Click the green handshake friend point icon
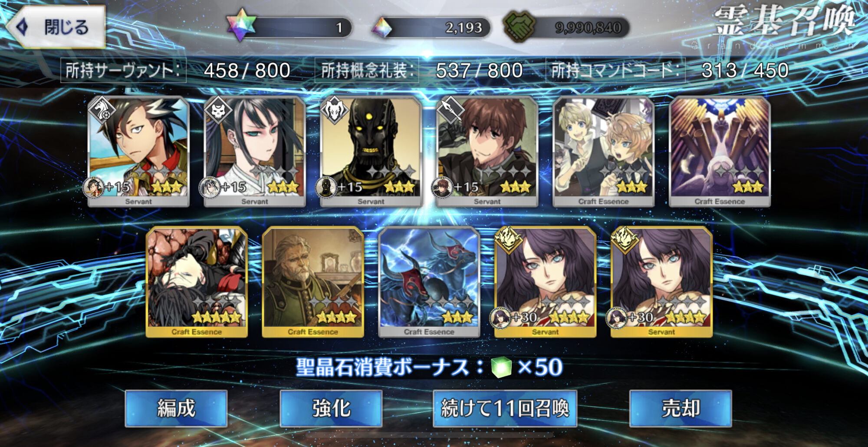Screen dimensions: 868x447 click(519, 26)
